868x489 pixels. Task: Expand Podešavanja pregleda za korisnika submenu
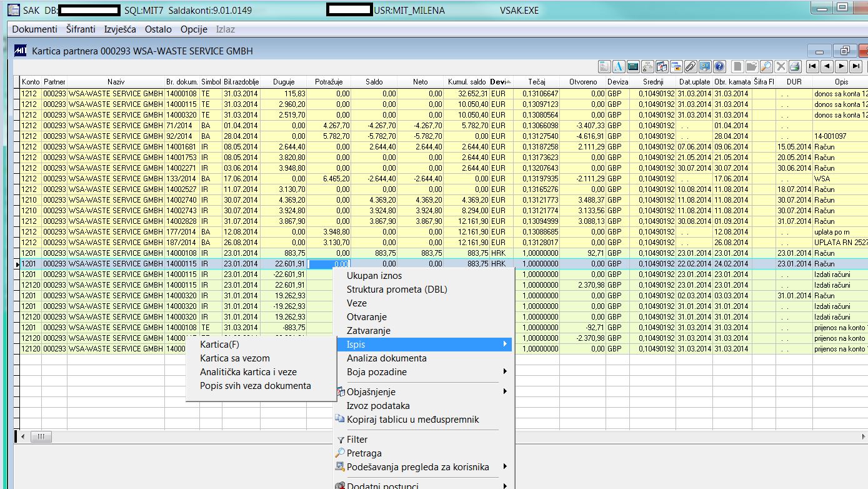tap(504, 467)
